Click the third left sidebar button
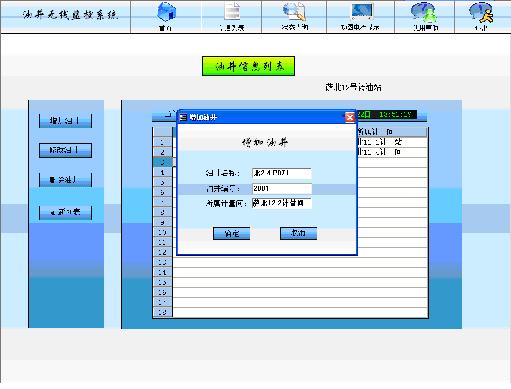 coord(65,180)
